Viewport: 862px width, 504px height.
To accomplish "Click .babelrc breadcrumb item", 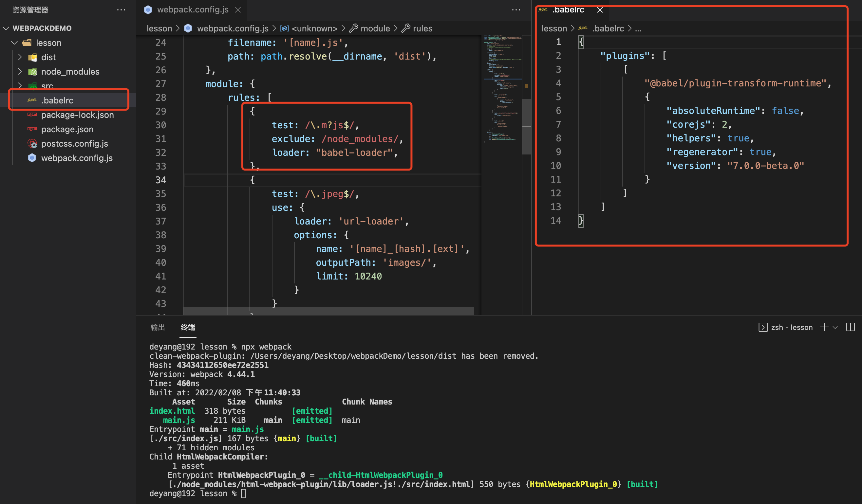I will point(608,28).
